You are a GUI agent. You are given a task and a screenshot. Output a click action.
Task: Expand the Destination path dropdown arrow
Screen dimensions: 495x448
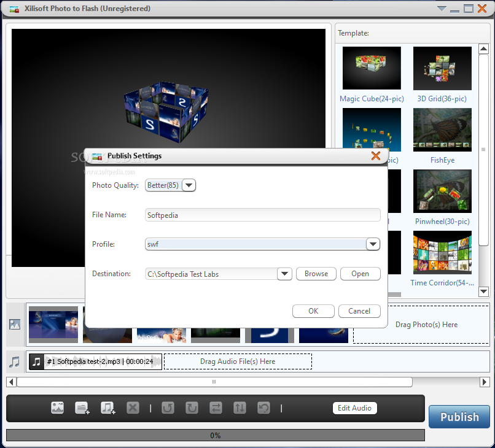(284, 274)
